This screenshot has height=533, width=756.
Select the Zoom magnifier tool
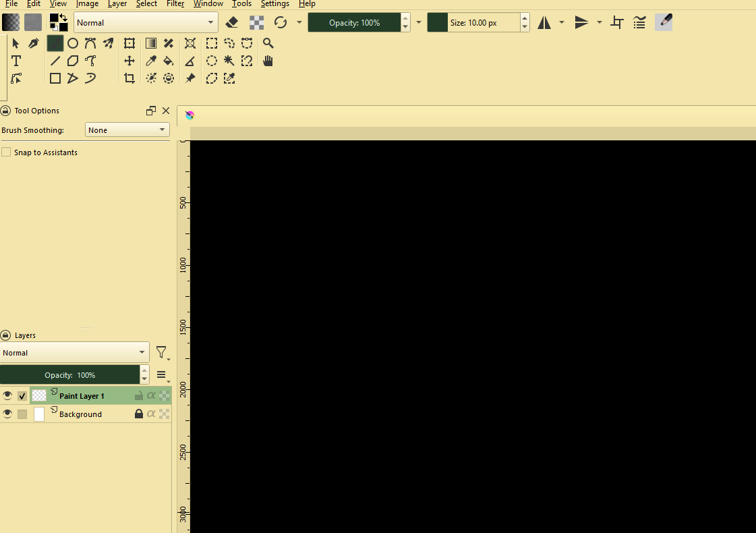click(x=268, y=43)
